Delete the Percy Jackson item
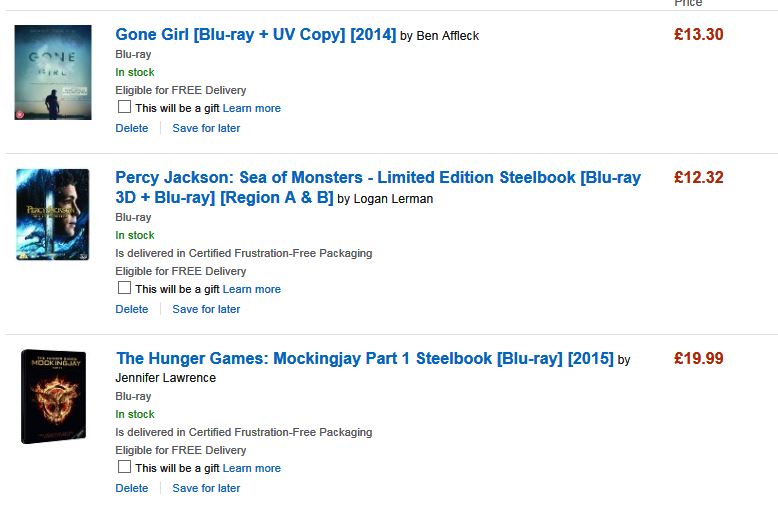The height and width of the screenshot is (512, 778). (x=132, y=309)
